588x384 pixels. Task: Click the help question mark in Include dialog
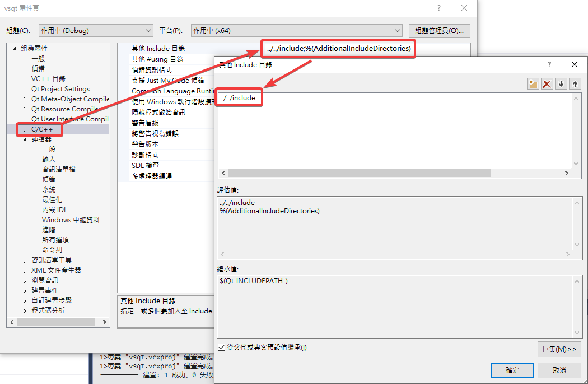[x=549, y=64]
